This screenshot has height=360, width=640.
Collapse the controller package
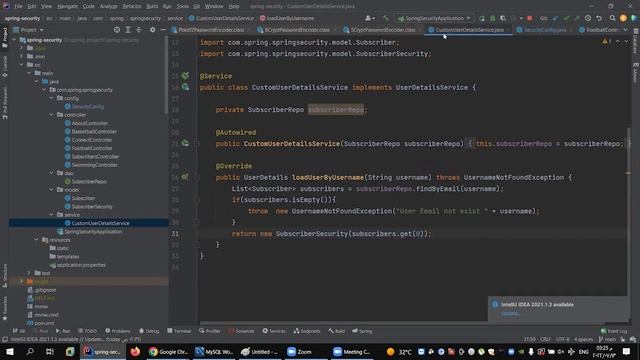pos(51,115)
